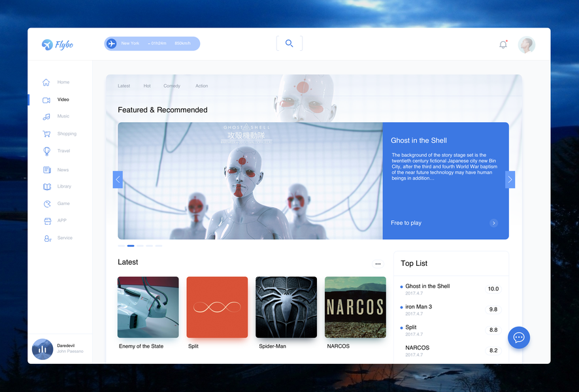
Task: Show previous featured slide arrow
Action: click(118, 180)
